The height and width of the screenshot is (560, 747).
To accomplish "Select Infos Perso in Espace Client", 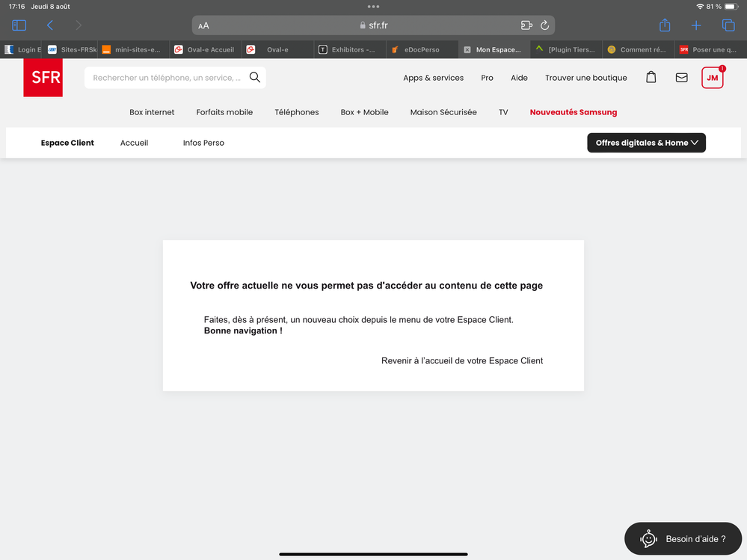I will [203, 143].
